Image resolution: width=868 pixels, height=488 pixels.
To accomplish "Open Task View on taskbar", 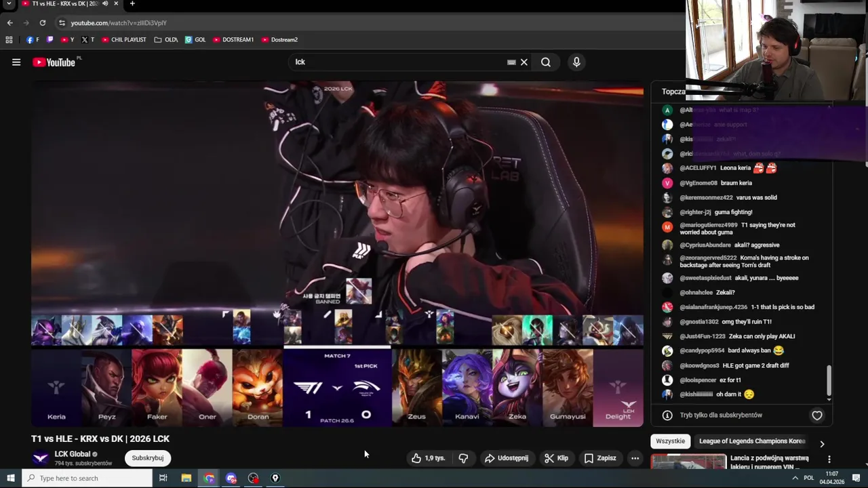I will pos(163,479).
